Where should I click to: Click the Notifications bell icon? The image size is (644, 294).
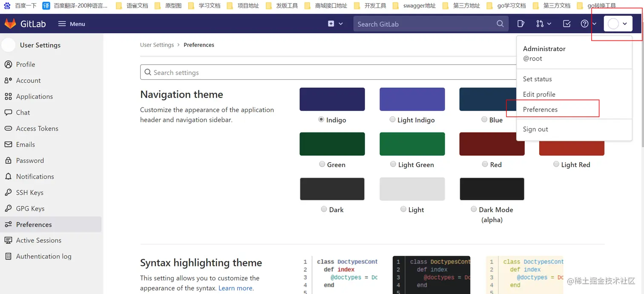click(x=8, y=176)
